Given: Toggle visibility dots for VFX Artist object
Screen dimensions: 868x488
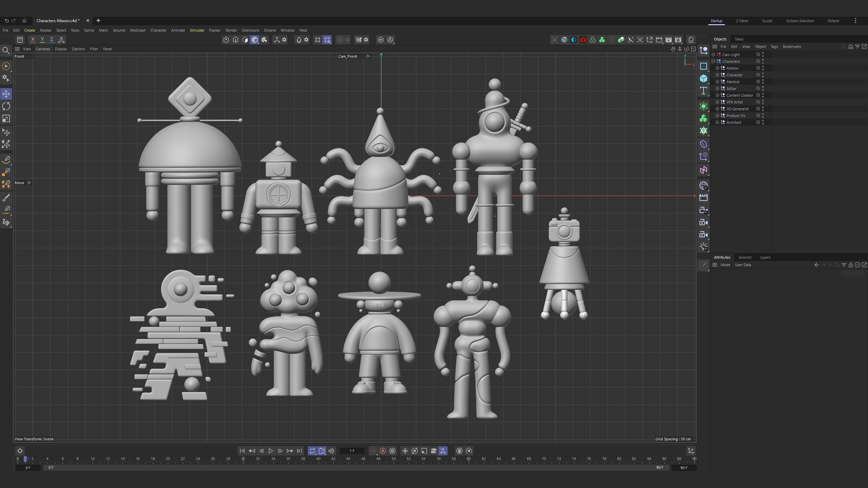Looking at the screenshot, I should [x=763, y=102].
